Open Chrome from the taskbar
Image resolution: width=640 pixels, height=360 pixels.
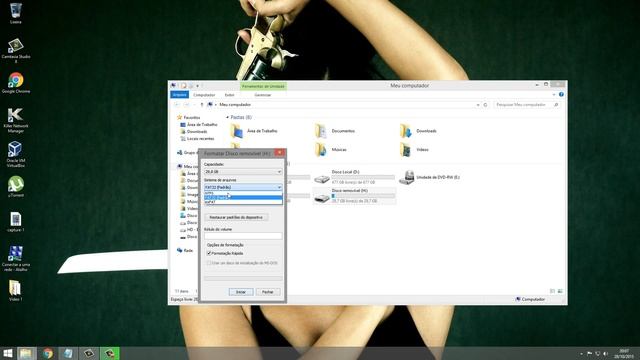point(48,353)
